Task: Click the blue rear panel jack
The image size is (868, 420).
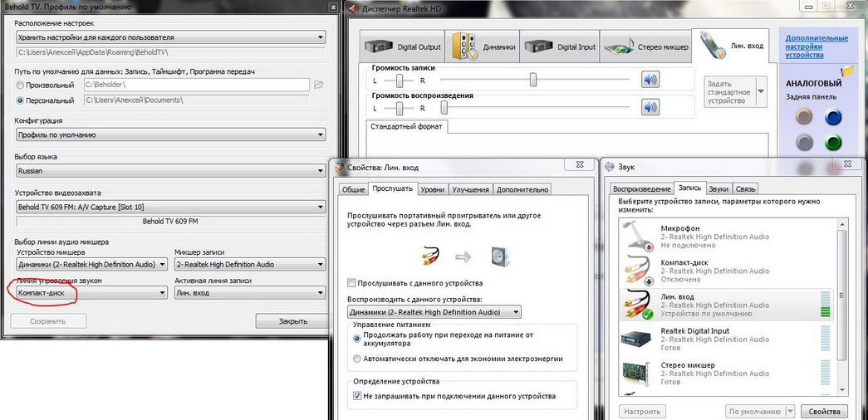Action: (832, 117)
